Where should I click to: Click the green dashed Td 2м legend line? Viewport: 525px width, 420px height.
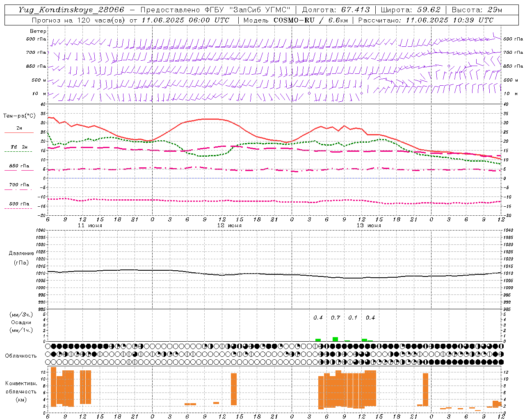coord(18,151)
